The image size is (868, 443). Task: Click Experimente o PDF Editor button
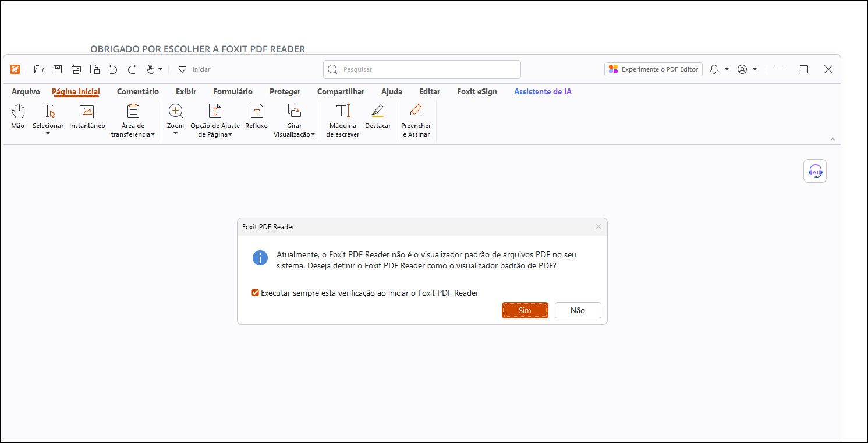653,69
